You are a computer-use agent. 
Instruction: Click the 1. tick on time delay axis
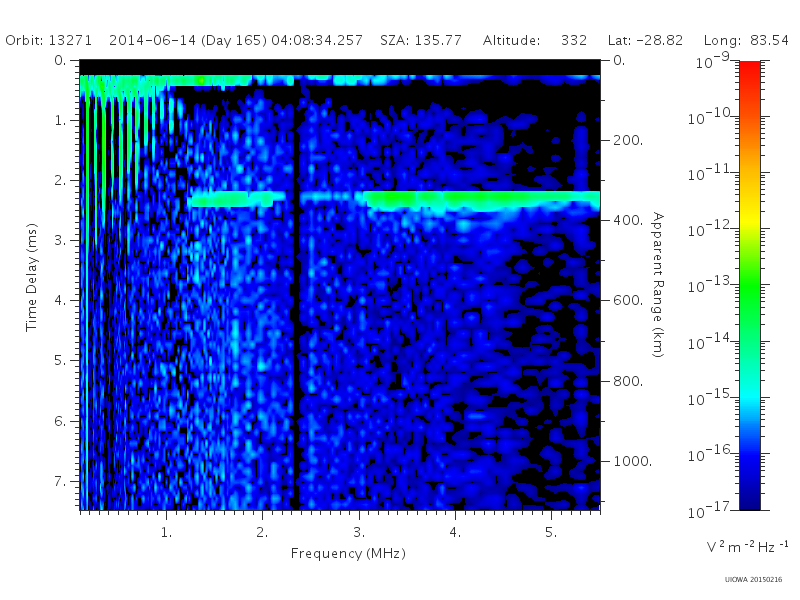(x=60, y=120)
